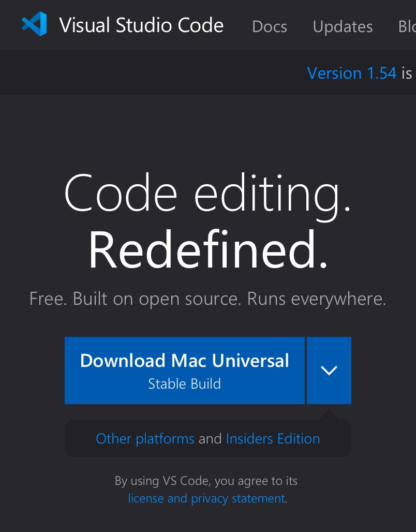Expand the download options chevron dropdown
416x532 pixels.
pos(329,371)
